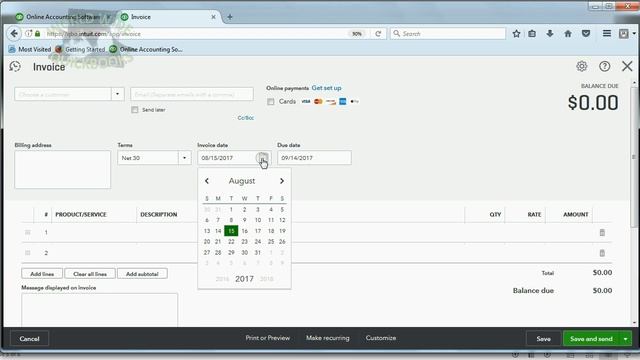Open the help question mark icon

coord(604,66)
